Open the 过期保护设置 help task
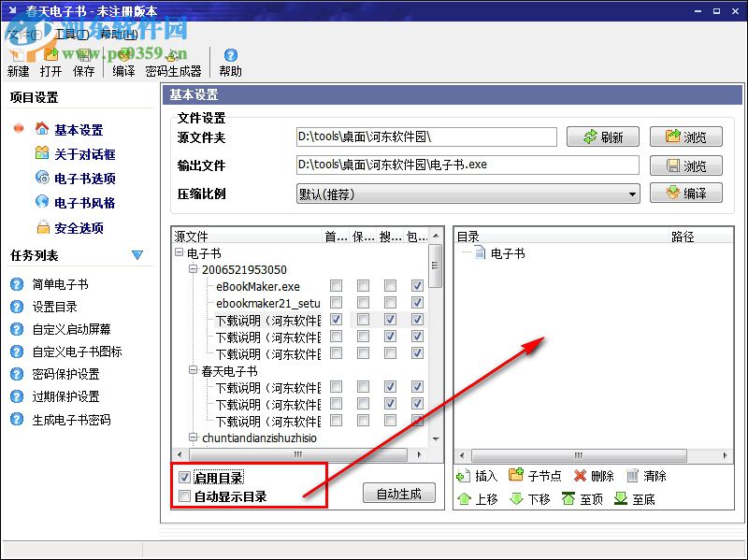 pyautogui.click(x=65, y=396)
